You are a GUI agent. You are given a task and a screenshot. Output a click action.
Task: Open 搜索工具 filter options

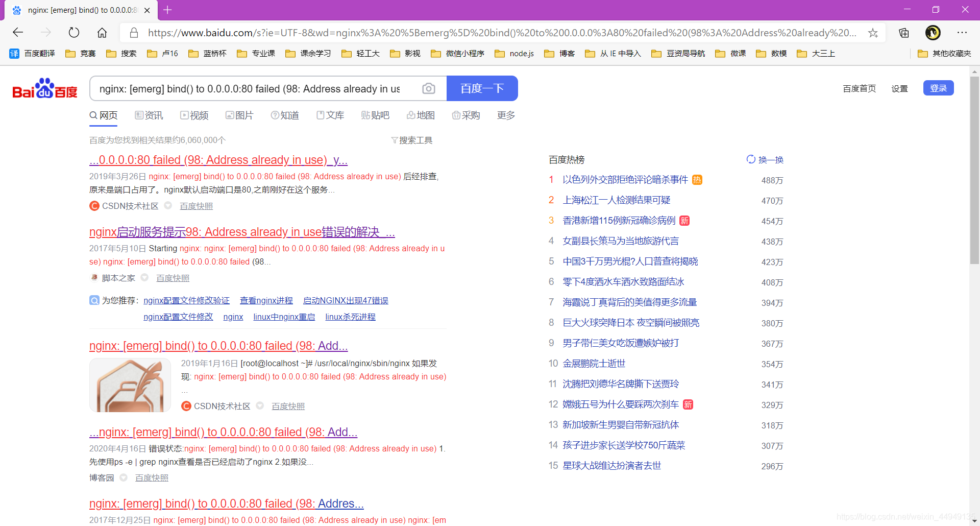pyautogui.click(x=412, y=140)
